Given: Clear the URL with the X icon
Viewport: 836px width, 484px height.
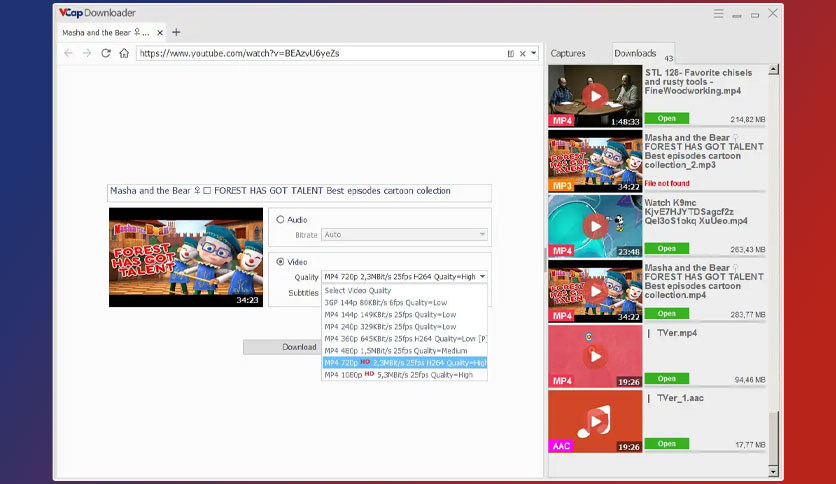Looking at the screenshot, I should (x=522, y=53).
